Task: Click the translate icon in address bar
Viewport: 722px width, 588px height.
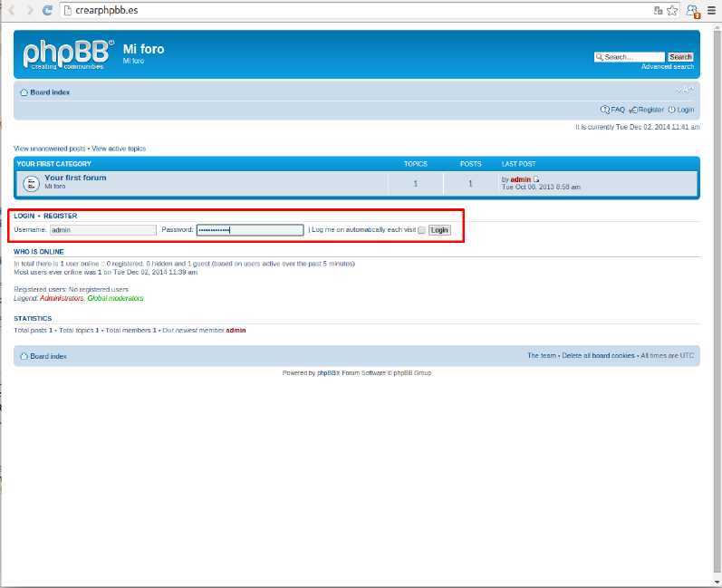Action: click(658, 11)
